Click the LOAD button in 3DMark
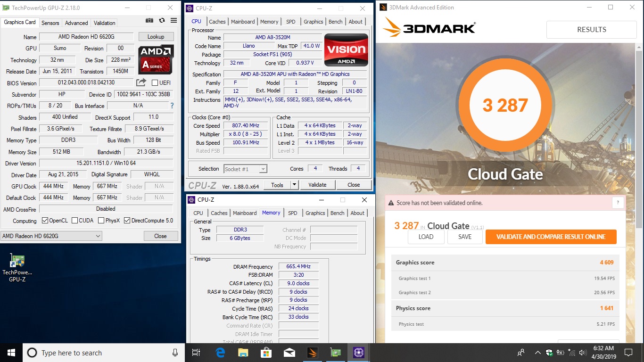Image resolution: width=644 pixels, height=362 pixels. tap(426, 237)
